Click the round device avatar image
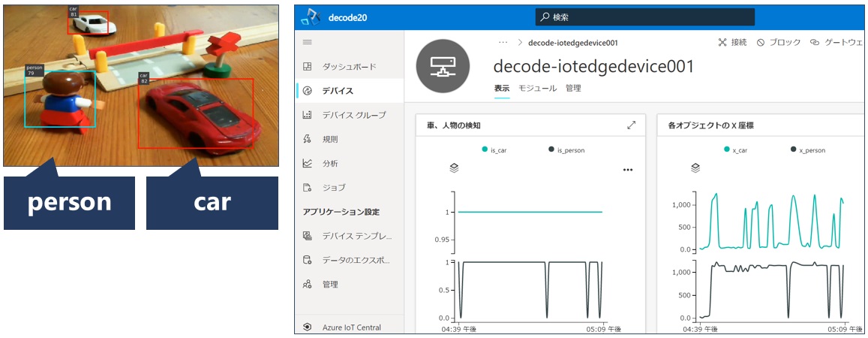 [443, 67]
